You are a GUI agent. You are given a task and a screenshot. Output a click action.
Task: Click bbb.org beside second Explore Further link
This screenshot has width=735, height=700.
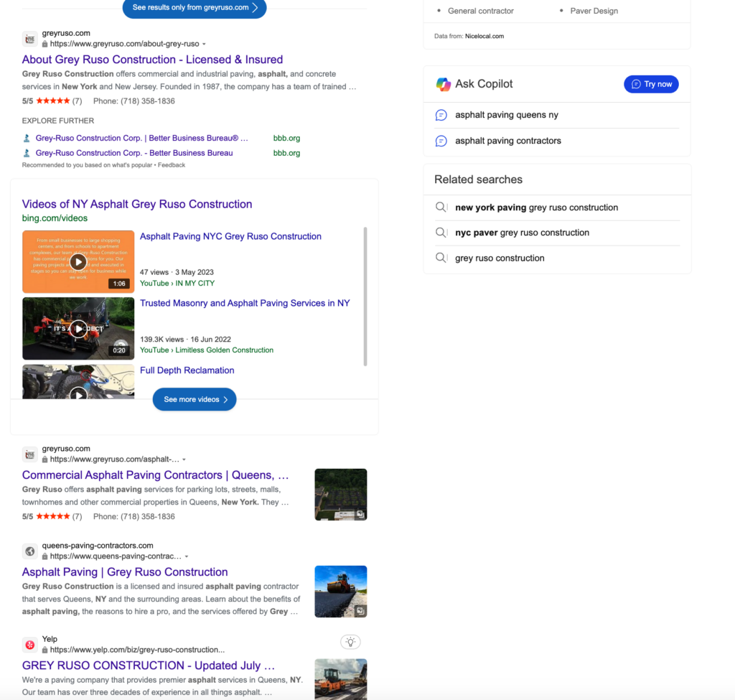(x=286, y=153)
